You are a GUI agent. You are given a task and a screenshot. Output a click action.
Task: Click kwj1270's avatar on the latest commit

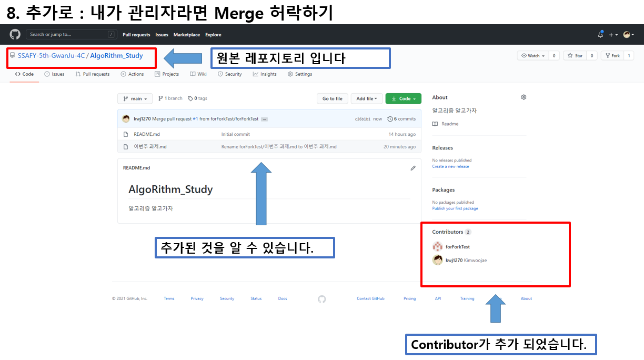pyautogui.click(x=126, y=118)
